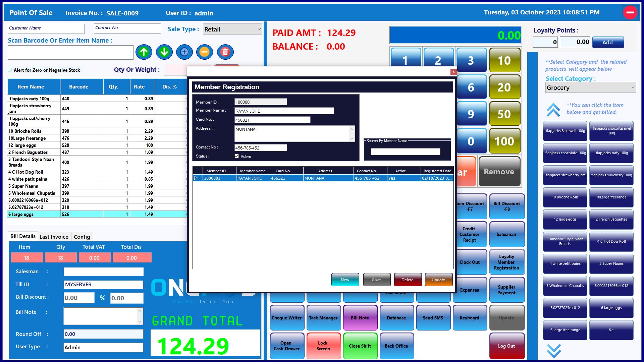
Task: Close the Member Registration dialog
Action: pos(453,72)
